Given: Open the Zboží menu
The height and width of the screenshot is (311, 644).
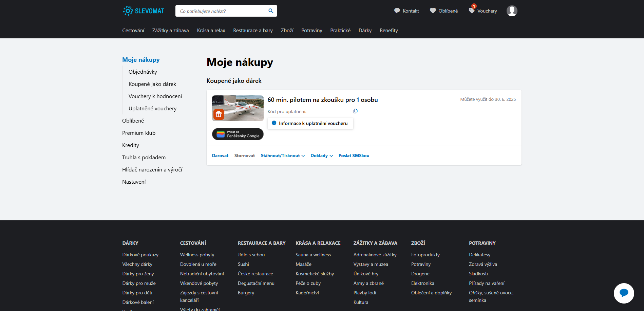Looking at the screenshot, I should (x=287, y=31).
